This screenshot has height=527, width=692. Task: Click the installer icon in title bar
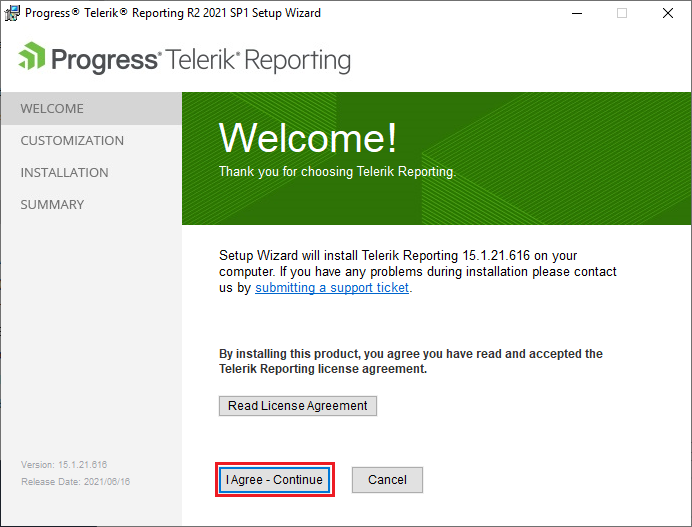tap(12, 13)
